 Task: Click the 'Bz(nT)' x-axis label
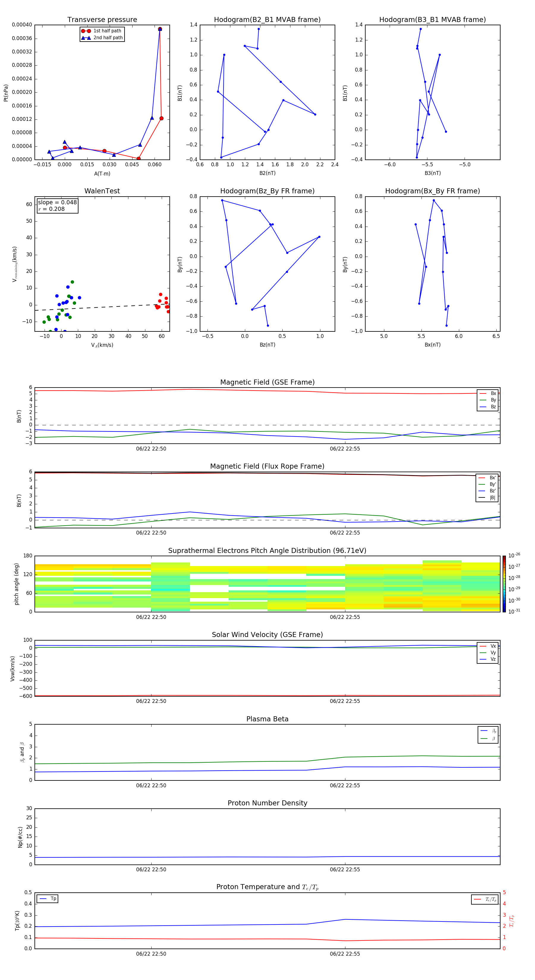pyautogui.click(x=267, y=345)
